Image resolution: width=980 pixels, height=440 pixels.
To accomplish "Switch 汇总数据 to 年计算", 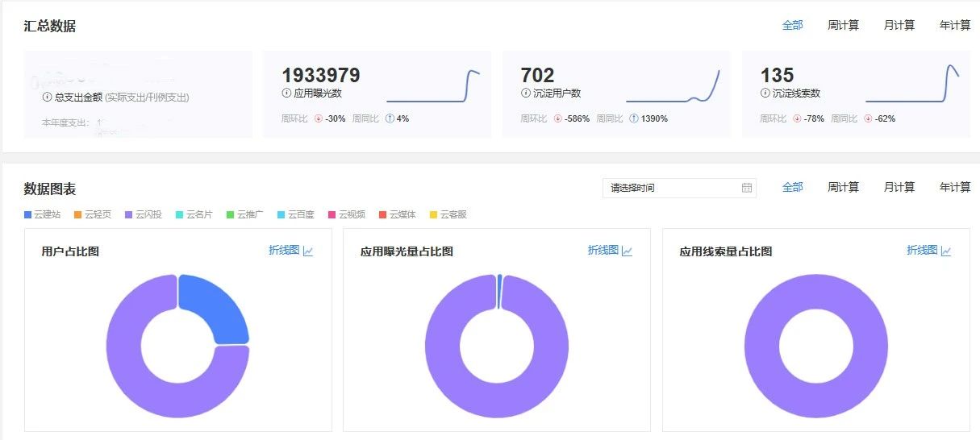I will click(x=955, y=26).
